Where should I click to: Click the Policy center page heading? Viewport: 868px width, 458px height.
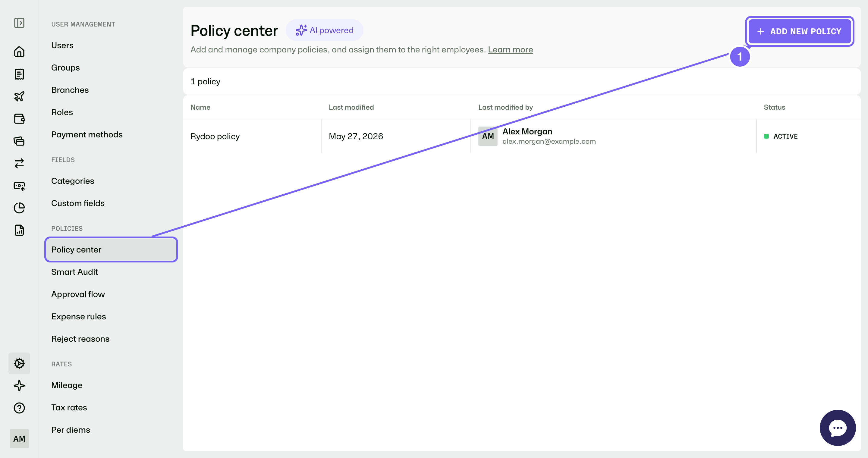(234, 31)
